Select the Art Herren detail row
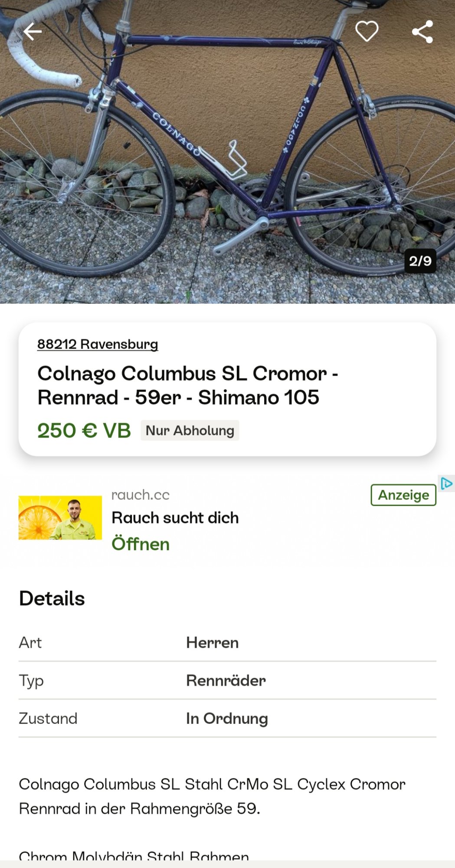 (227, 643)
